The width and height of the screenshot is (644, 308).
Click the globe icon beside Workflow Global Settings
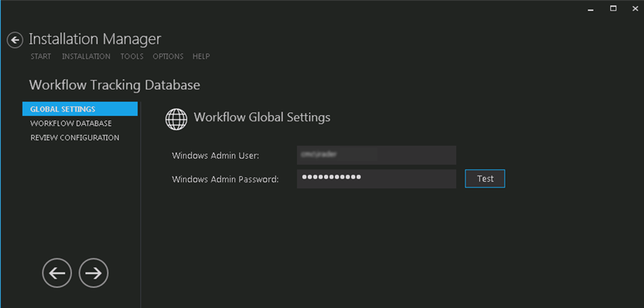(x=176, y=119)
